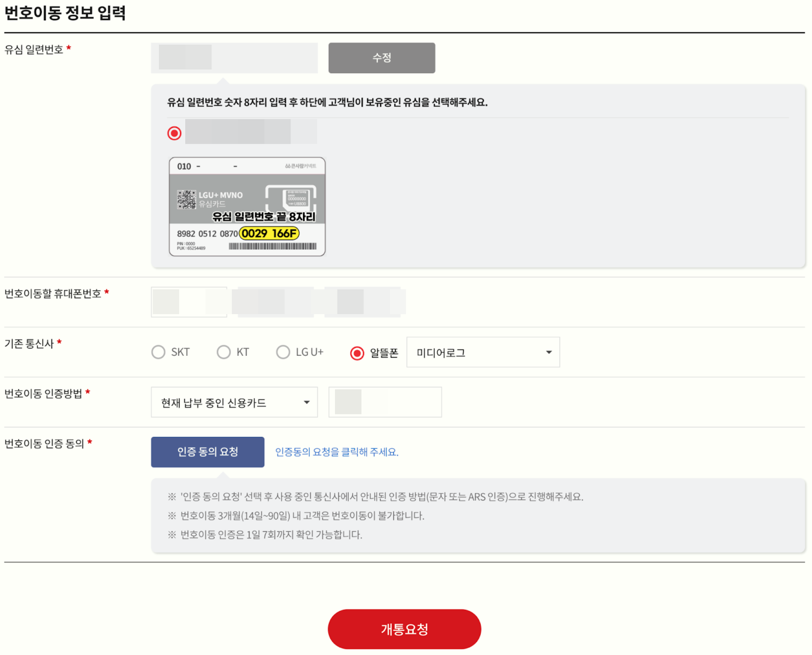812x655 pixels.
Task: Click the 인증 동의 요청 button
Action: coord(207,452)
